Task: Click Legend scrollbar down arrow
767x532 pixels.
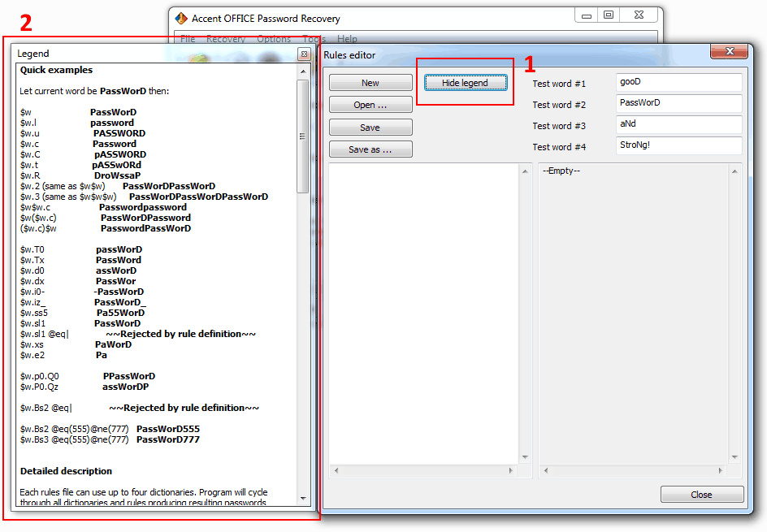Action: 303,499
